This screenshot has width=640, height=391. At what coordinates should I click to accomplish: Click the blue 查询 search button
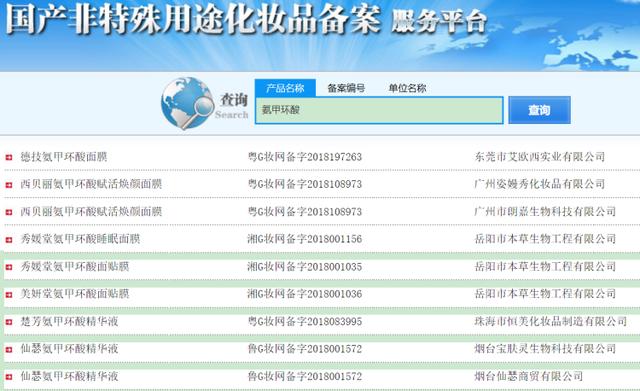click(539, 110)
